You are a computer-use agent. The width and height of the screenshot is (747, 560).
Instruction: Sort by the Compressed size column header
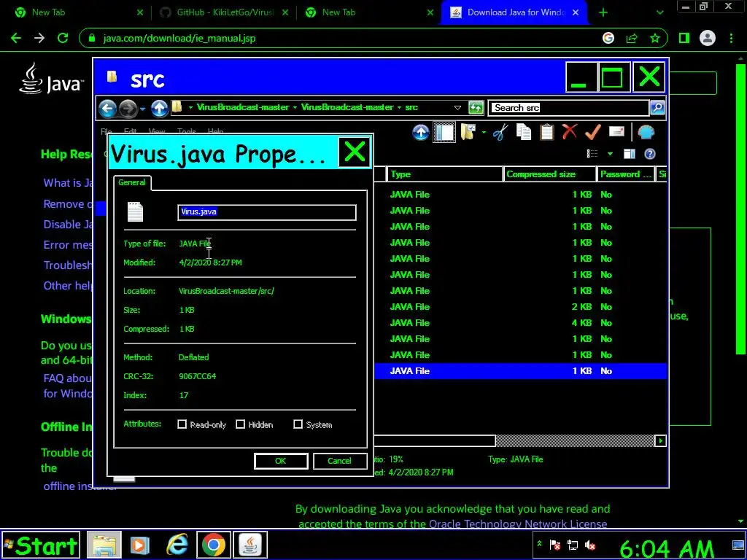(x=550, y=174)
